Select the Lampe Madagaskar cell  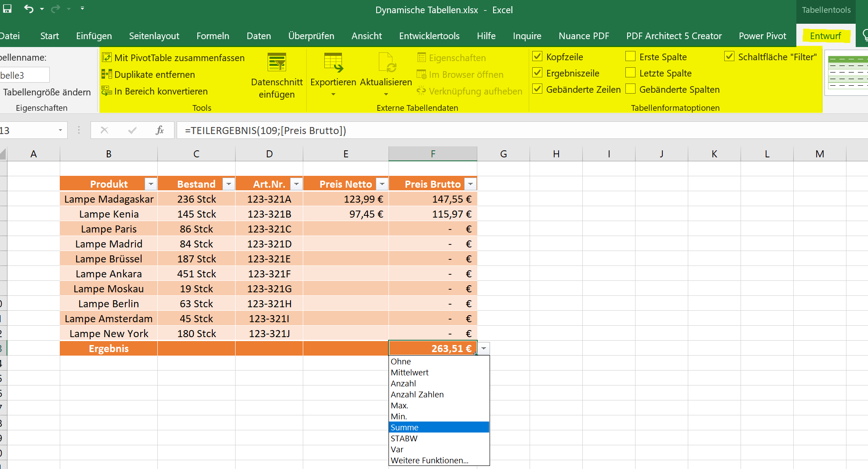(x=109, y=199)
